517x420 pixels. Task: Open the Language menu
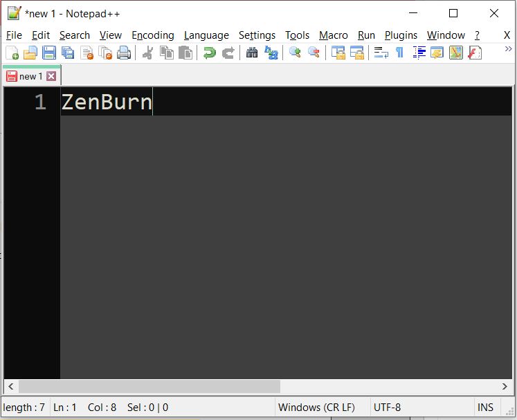[206, 35]
